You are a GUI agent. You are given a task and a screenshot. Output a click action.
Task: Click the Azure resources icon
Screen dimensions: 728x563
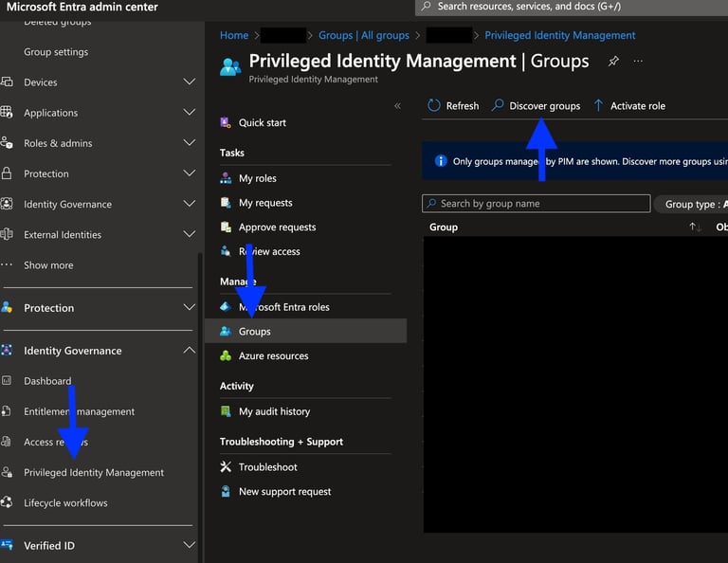coord(226,356)
